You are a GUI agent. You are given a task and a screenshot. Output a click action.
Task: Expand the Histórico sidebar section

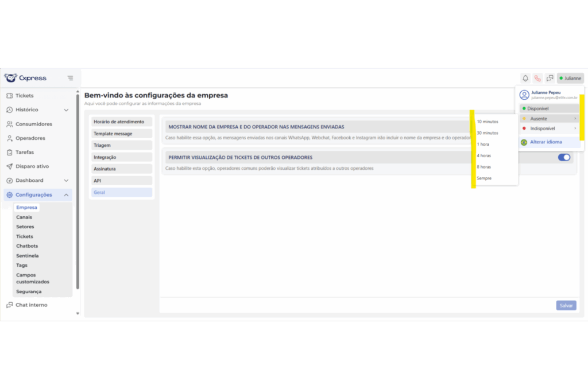pyautogui.click(x=66, y=110)
